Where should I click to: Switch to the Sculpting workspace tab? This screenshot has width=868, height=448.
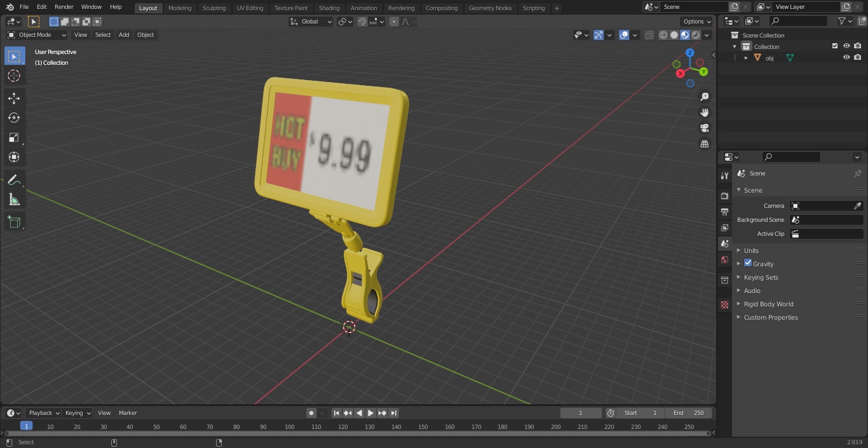(x=214, y=8)
